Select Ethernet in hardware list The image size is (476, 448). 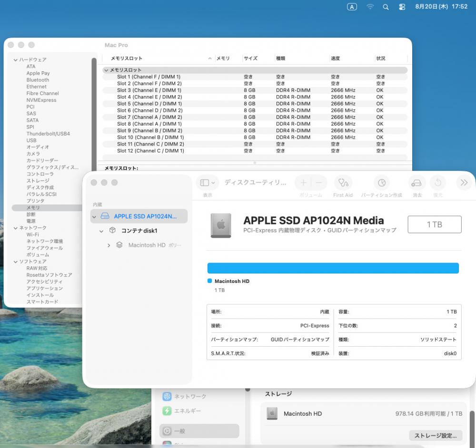37,87
